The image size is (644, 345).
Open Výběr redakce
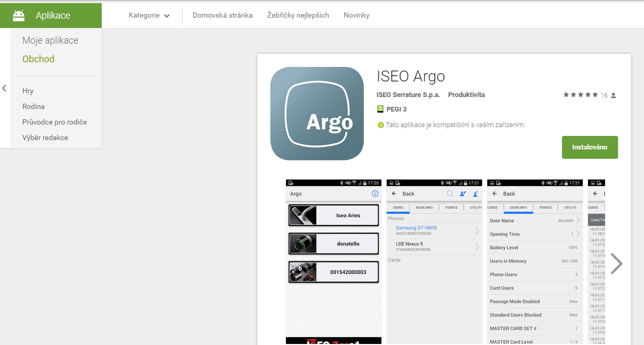[45, 137]
